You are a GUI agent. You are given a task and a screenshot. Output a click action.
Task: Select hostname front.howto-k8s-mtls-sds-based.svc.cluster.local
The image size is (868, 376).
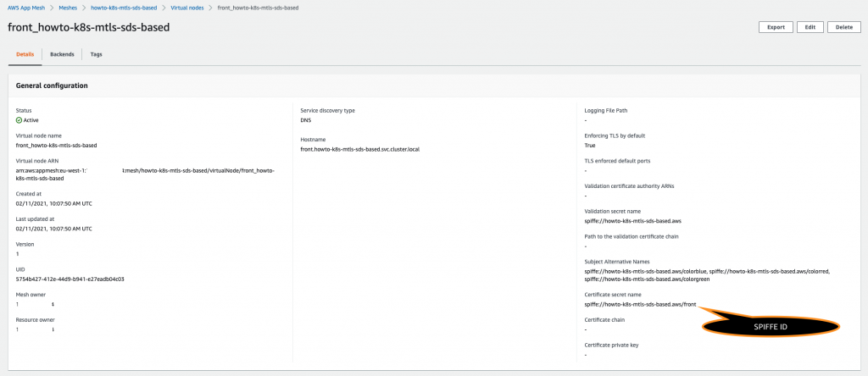point(359,149)
